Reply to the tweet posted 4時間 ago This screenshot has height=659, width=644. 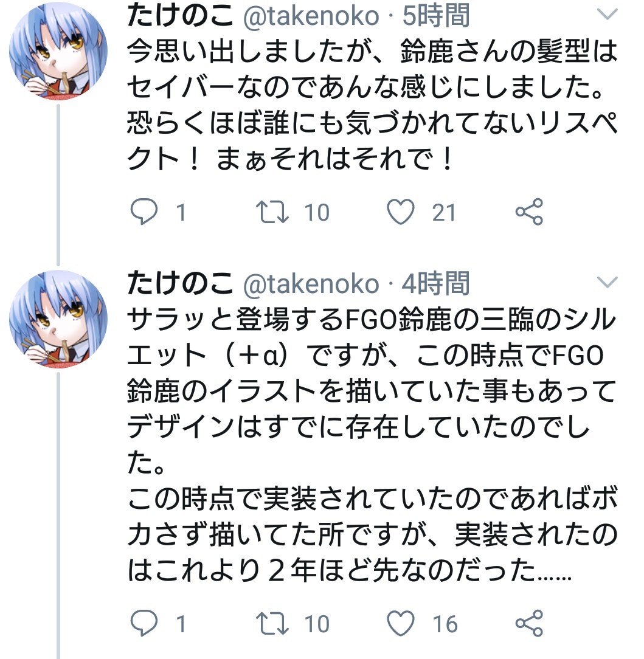click(x=145, y=623)
